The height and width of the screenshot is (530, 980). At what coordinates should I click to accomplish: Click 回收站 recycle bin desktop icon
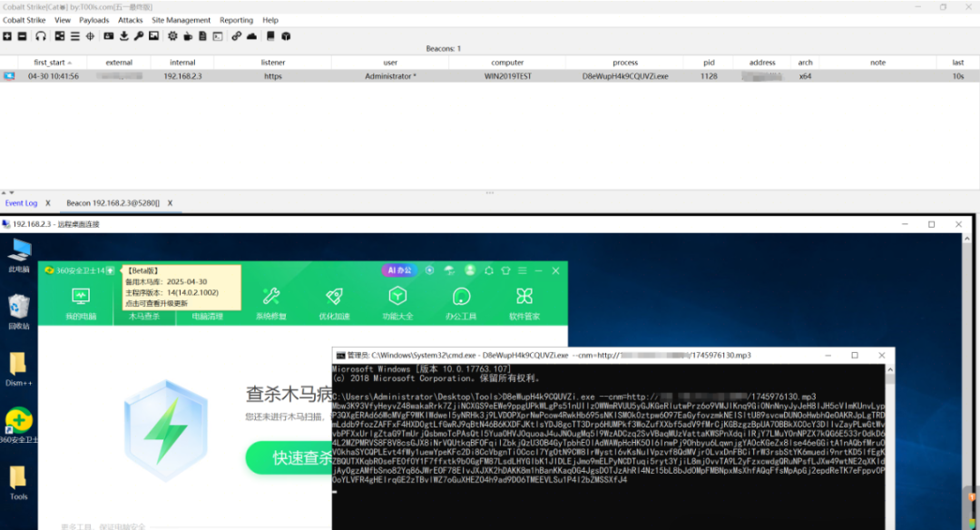coord(19,312)
